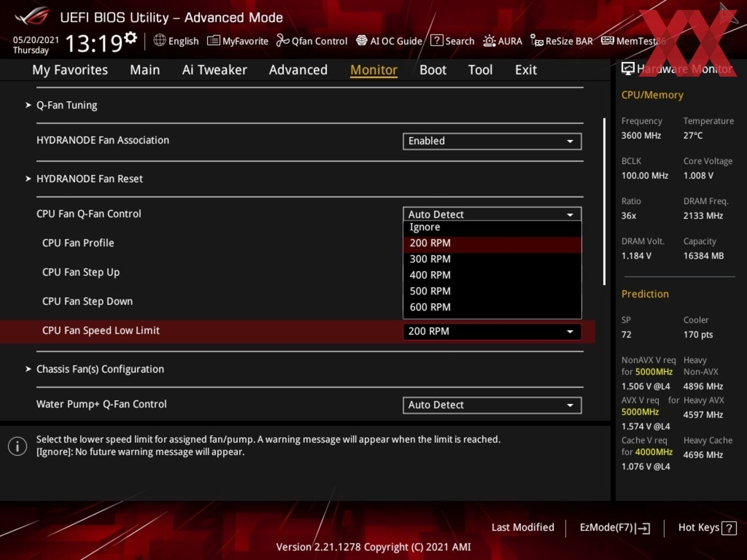Click the Search question mark icon
747x560 pixels.
pyautogui.click(x=437, y=40)
